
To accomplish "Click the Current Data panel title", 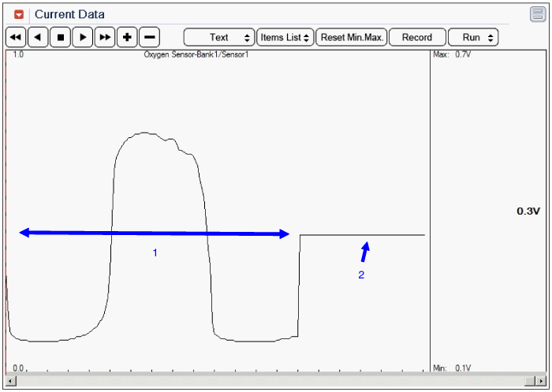I will tap(69, 14).
